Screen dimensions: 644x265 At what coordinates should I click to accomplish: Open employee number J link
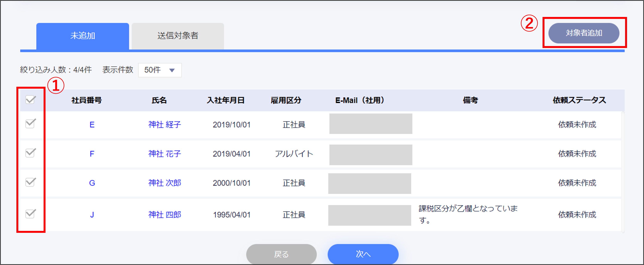pos(92,215)
